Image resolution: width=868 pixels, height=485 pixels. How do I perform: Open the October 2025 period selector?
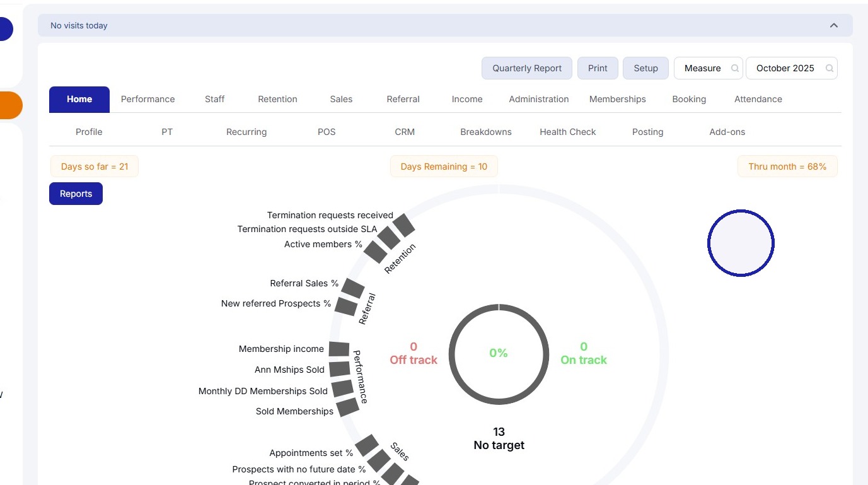[x=791, y=68]
